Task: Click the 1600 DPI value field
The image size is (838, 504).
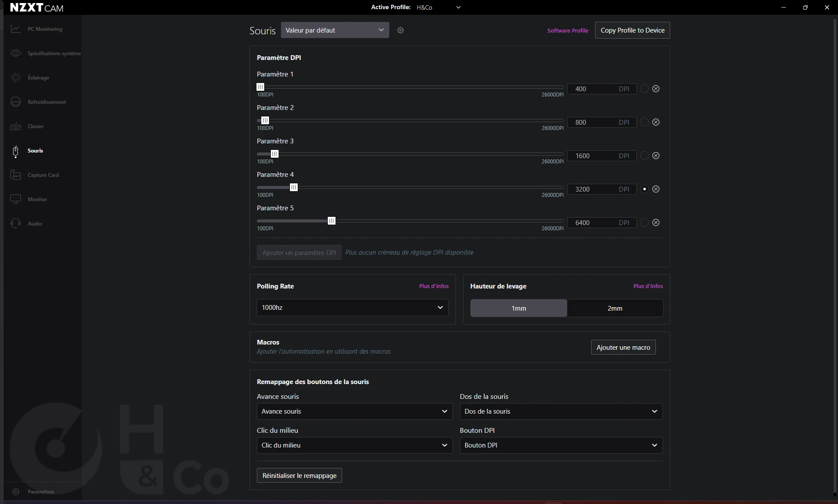Action: click(602, 156)
